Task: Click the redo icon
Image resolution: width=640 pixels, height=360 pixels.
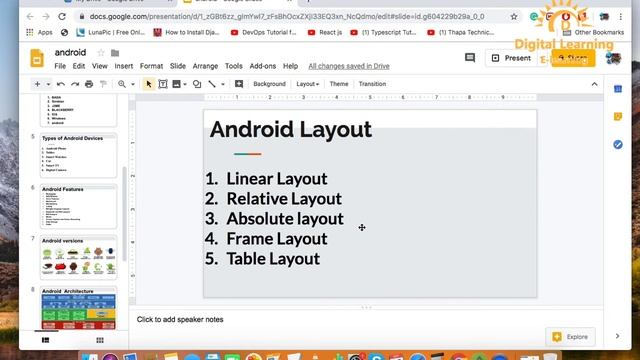Action: 75,84
